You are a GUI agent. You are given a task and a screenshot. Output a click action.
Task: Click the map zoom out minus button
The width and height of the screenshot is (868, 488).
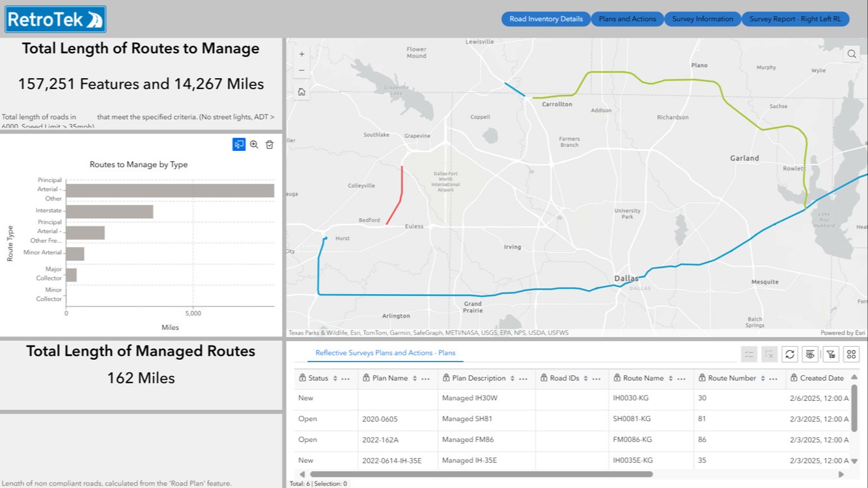pos(301,70)
